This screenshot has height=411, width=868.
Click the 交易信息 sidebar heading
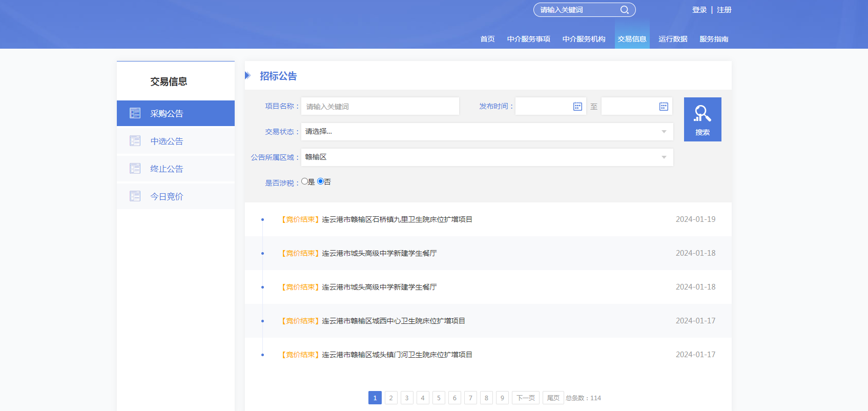169,81
